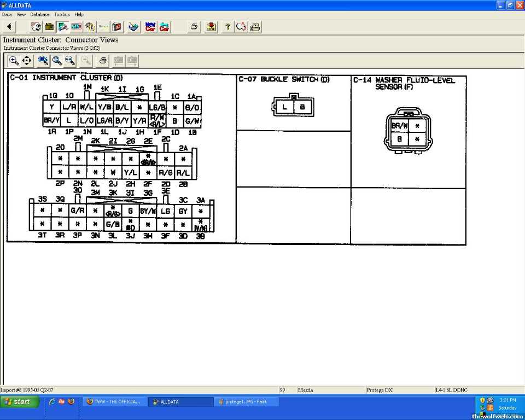Print diagram from the viewer toolbar printer icon

102,61
